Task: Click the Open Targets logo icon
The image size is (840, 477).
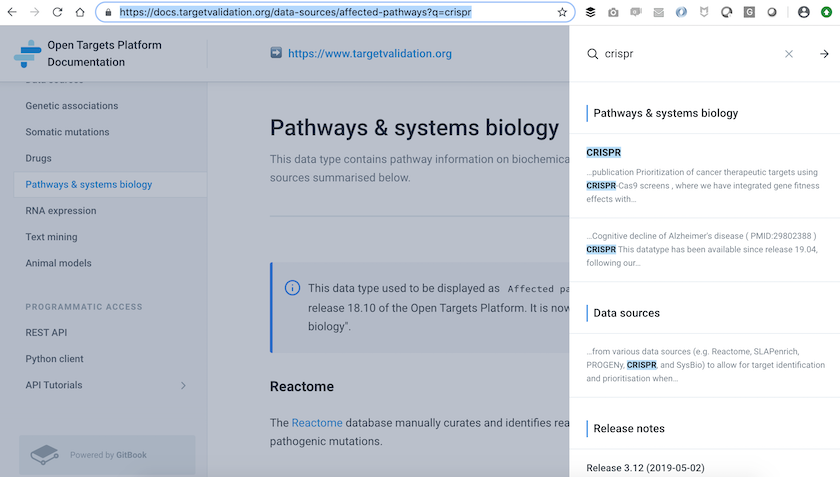Action: [x=27, y=54]
